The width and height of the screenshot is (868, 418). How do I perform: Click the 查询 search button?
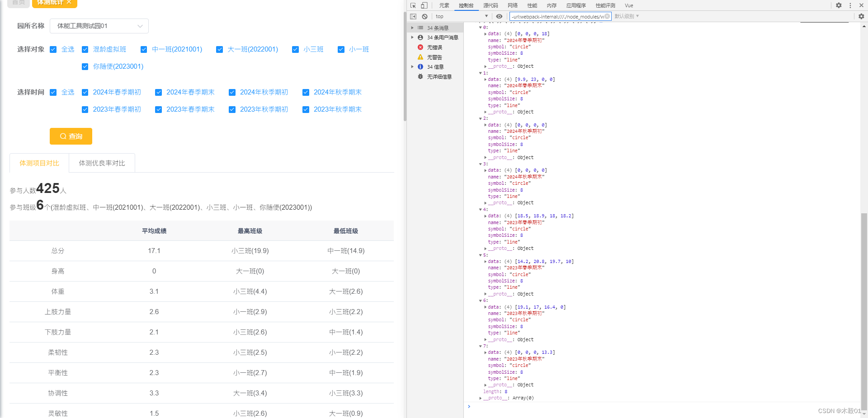(71, 136)
